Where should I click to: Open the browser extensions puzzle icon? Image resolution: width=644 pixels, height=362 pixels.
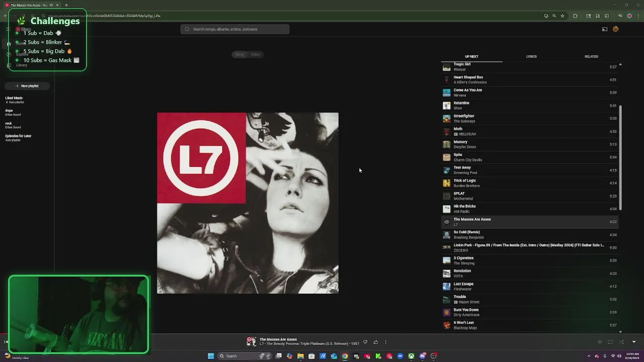tap(575, 16)
